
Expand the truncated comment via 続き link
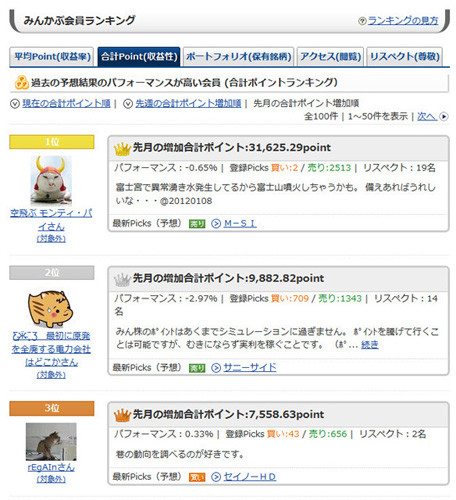coord(370,344)
